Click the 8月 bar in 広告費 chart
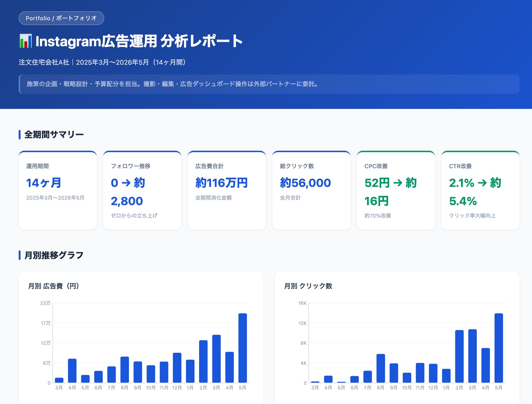Viewport: 532px width, 404px height. 124,370
